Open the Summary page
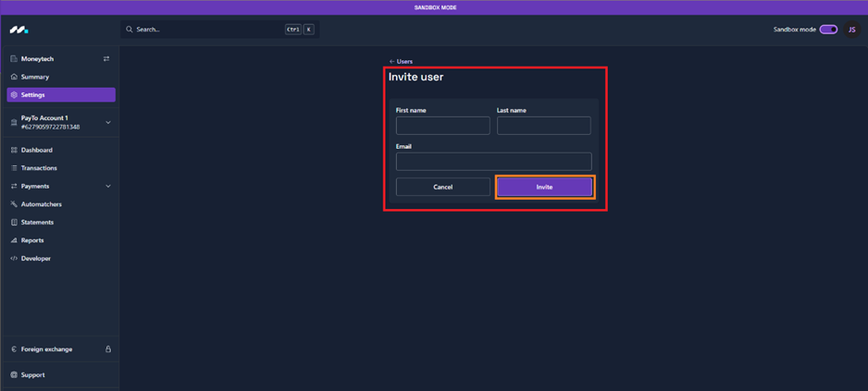868x391 pixels. (x=61, y=77)
